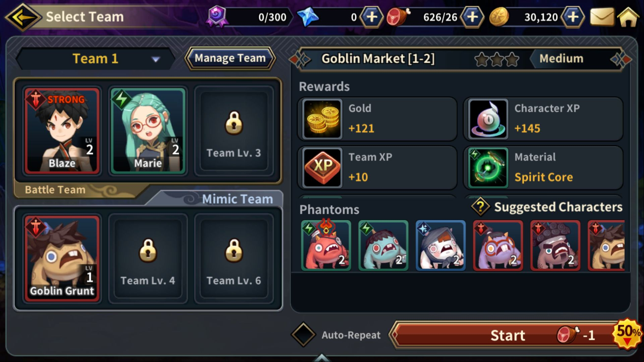
Task: Open Suggested Characters question mark icon
Action: coord(480,207)
